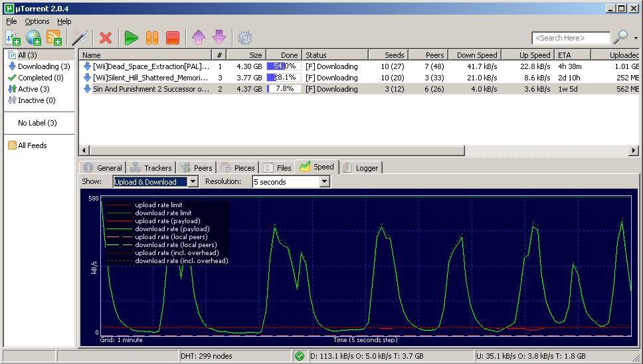Switch to the Logger tab
The image size is (643, 364).
[x=361, y=167]
